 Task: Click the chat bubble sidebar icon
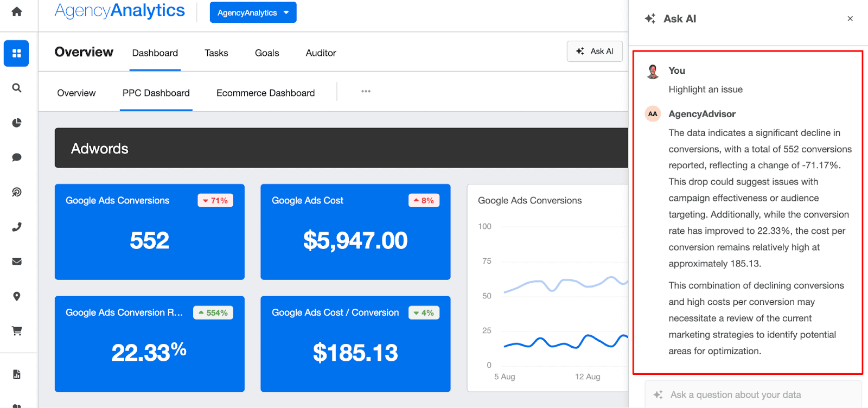17,157
